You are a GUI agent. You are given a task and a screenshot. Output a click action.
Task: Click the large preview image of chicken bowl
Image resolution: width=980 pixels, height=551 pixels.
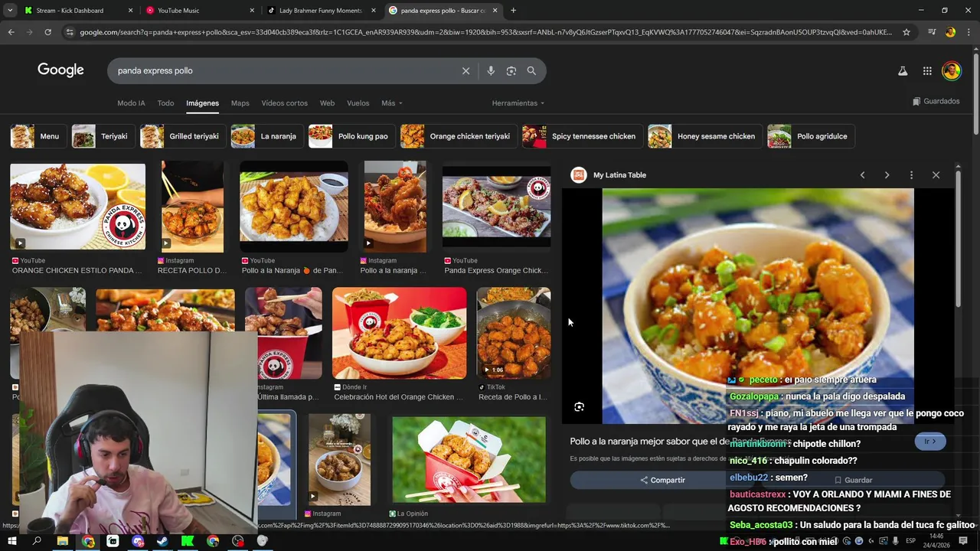(758, 306)
